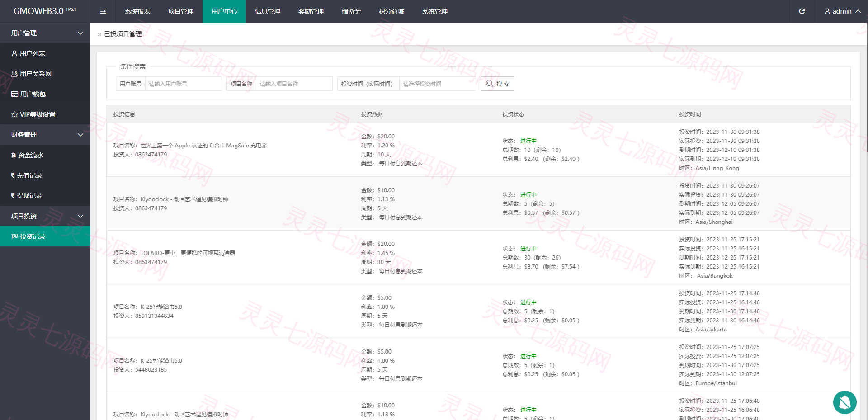Go to 用户钱包 in sidebar
868x420 pixels.
tap(45, 94)
